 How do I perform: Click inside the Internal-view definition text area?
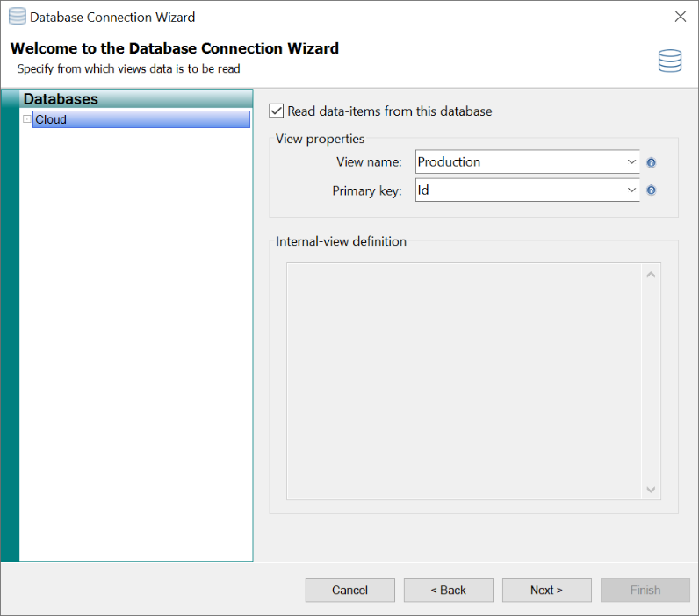(x=465, y=382)
